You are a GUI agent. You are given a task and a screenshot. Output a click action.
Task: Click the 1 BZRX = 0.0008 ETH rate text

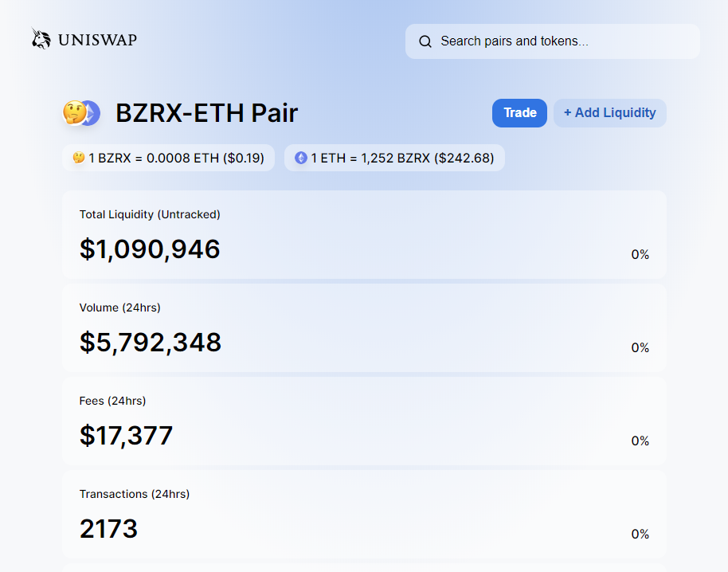(177, 159)
